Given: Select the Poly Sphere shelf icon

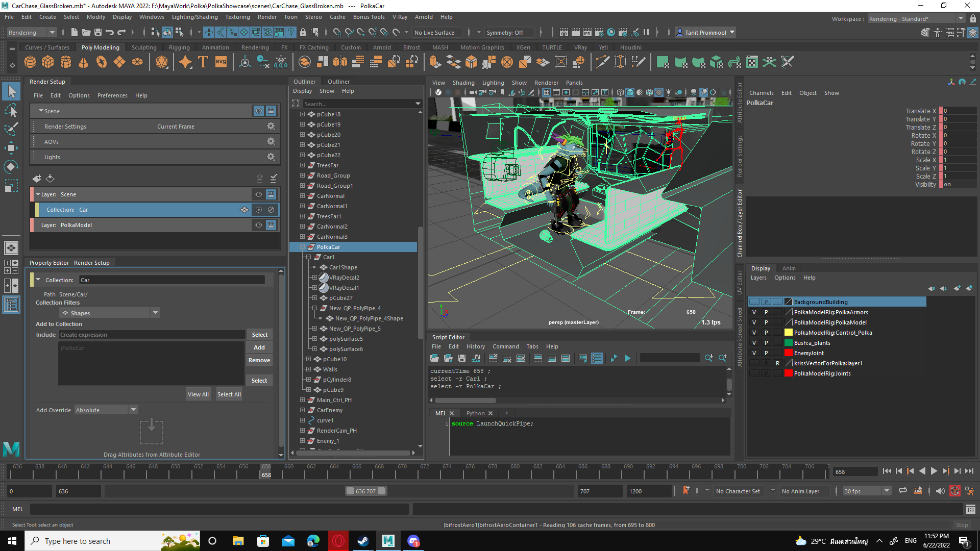Looking at the screenshot, I should point(30,62).
